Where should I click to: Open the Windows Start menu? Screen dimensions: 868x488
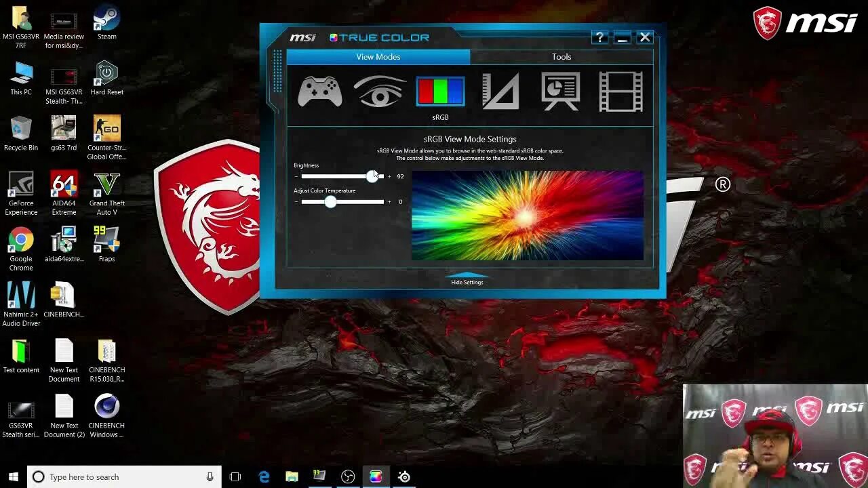[13, 476]
